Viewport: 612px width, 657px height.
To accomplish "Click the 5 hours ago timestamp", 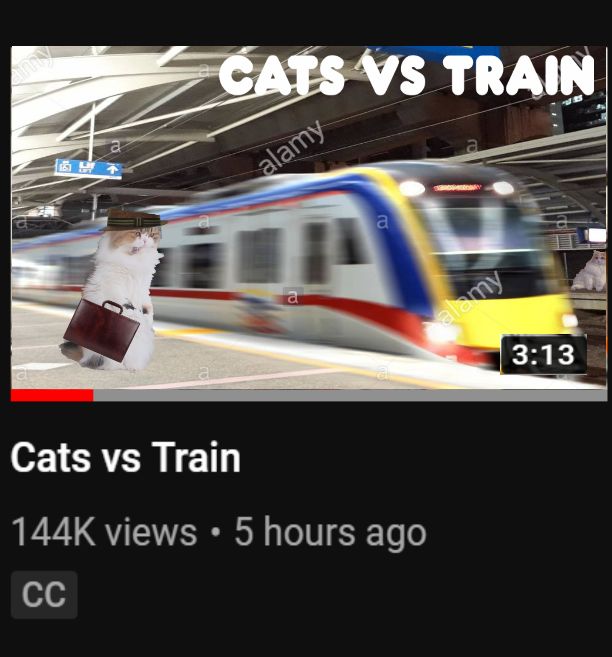I will tap(330, 532).
